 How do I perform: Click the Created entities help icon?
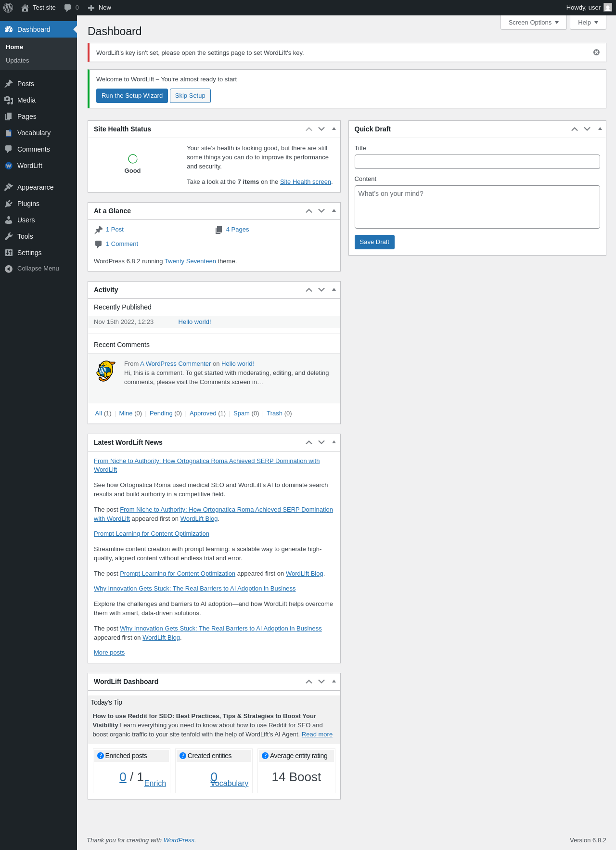point(183,756)
